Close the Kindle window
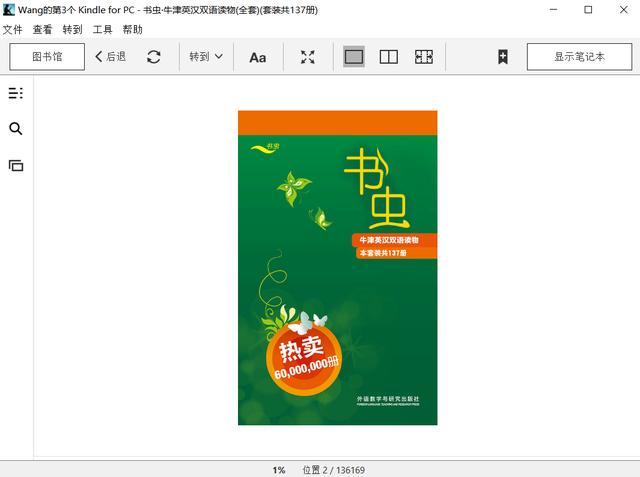The height and width of the screenshot is (477, 640). [624, 9]
